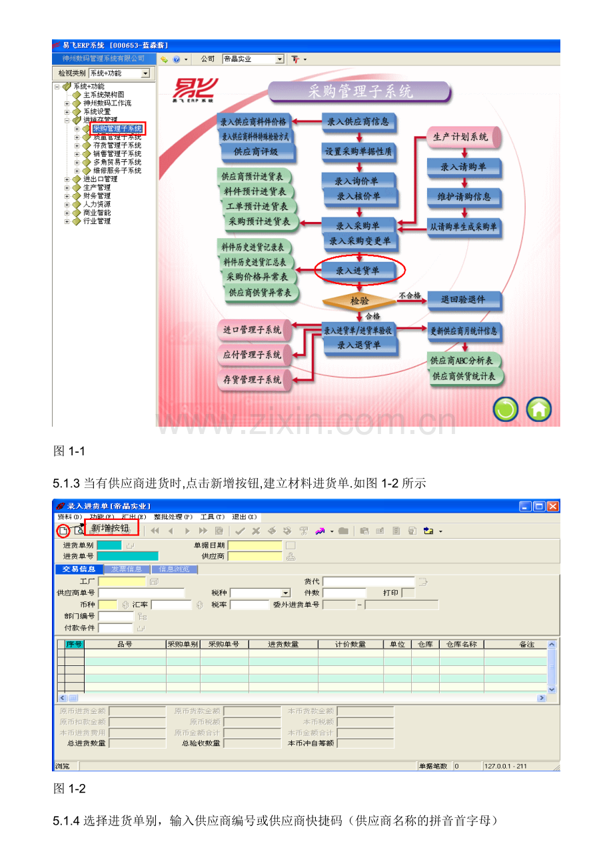Open lookup icon beside 付款条件 field
613x868 pixels.
click(141, 628)
